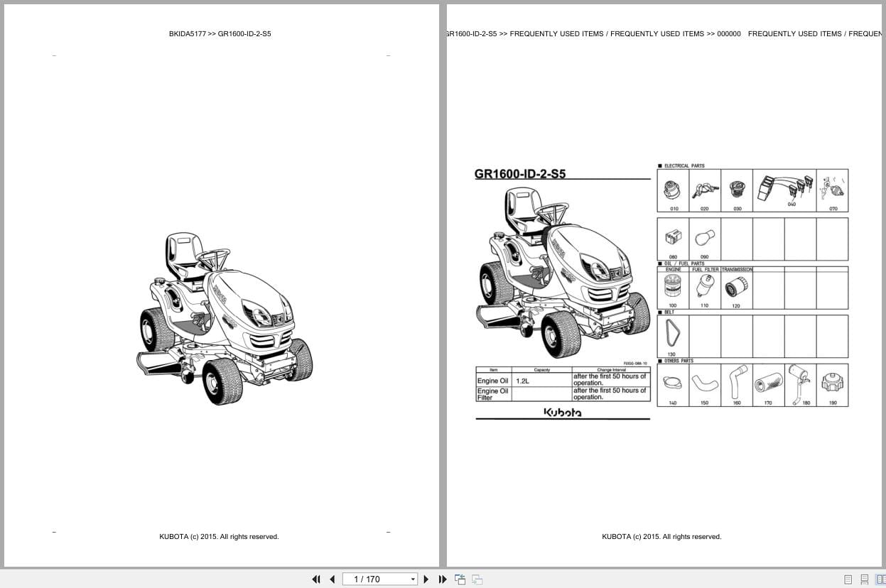The image size is (886, 588).
Task: Click the Kubota logo under the table
Action: pos(563,412)
